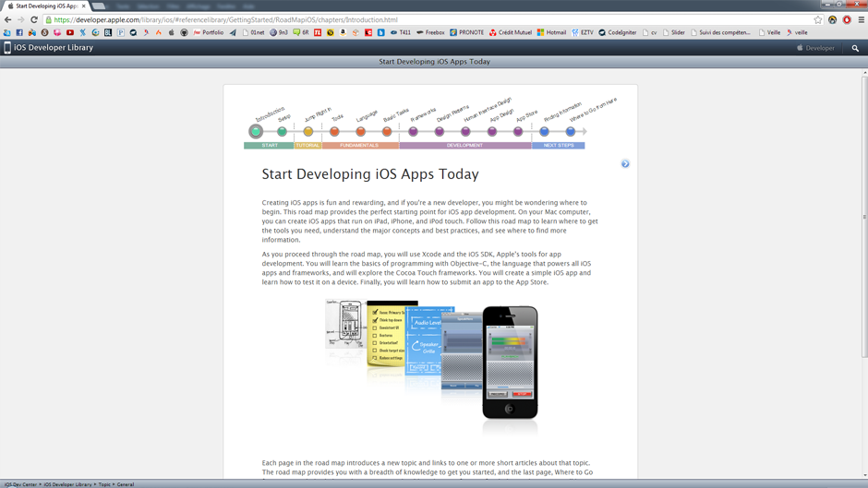Screen dimensions: 868x488
Task: Open the T411 bookmark
Action: click(x=401, y=32)
